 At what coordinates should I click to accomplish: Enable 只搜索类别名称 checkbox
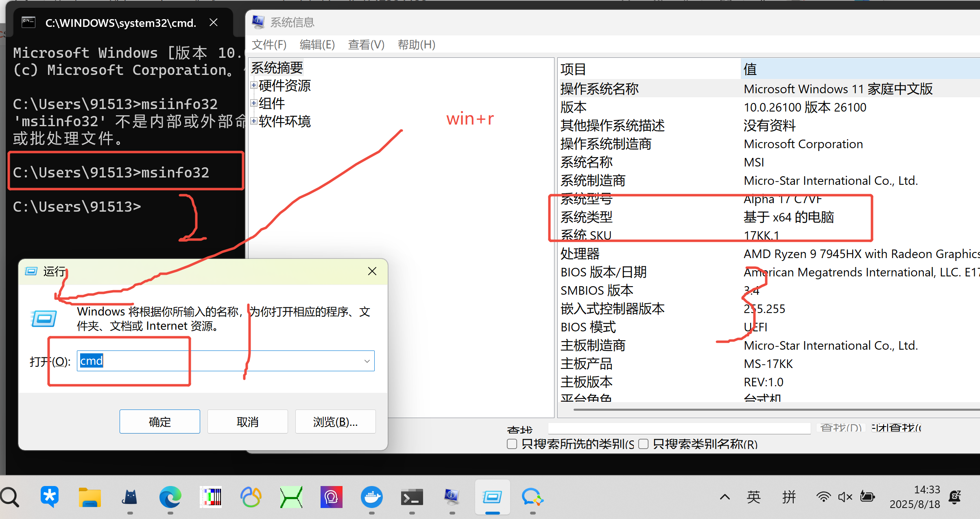click(643, 444)
